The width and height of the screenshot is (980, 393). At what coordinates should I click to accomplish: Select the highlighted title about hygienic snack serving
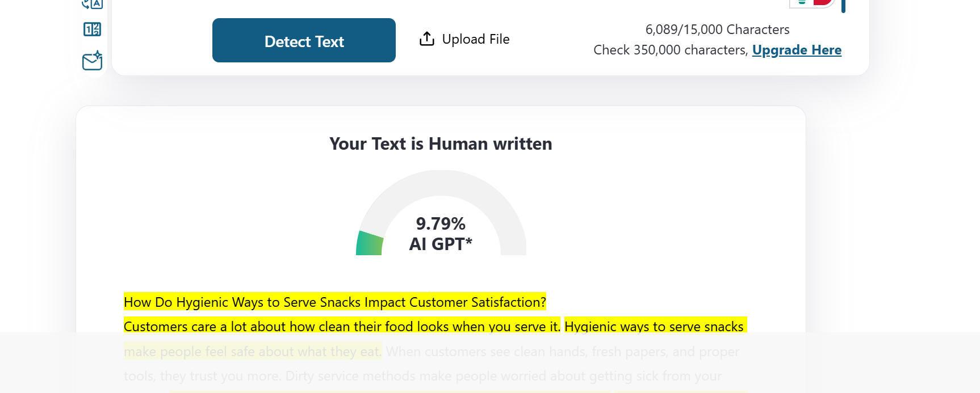coord(335,302)
